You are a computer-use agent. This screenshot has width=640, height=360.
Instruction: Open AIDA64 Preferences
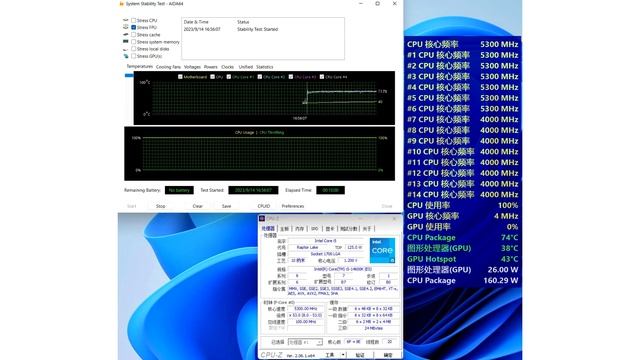click(x=293, y=206)
